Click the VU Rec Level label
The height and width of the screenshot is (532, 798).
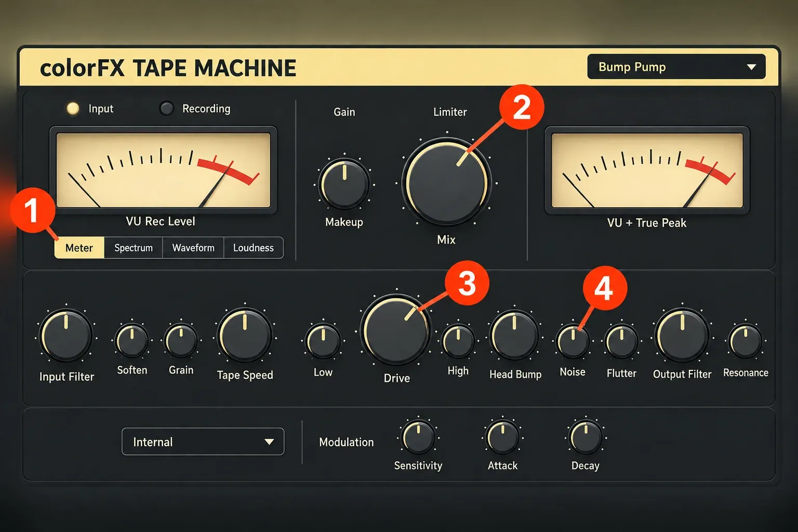pos(161,221)
